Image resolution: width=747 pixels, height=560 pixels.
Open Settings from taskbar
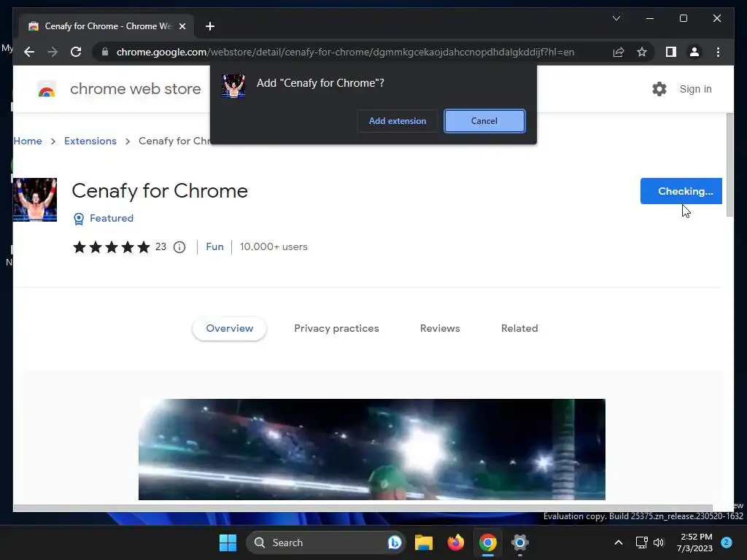(519, 542)
